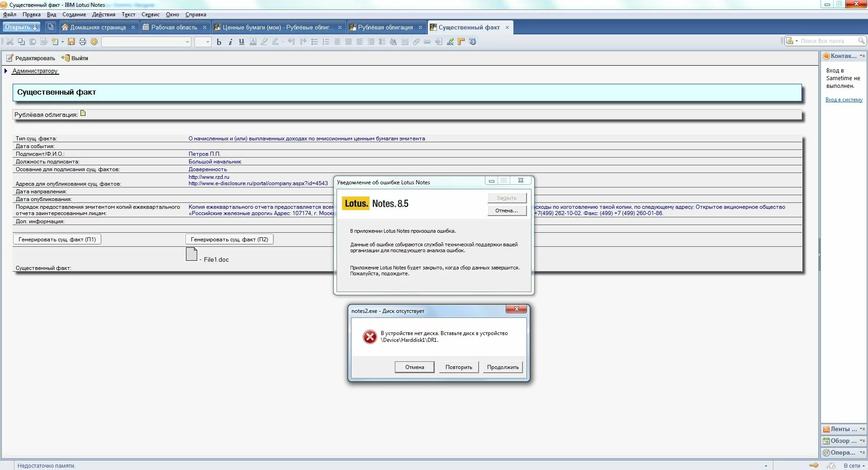
Task: Open the Контакты panel menu dropdown
Action: [862, 56]
